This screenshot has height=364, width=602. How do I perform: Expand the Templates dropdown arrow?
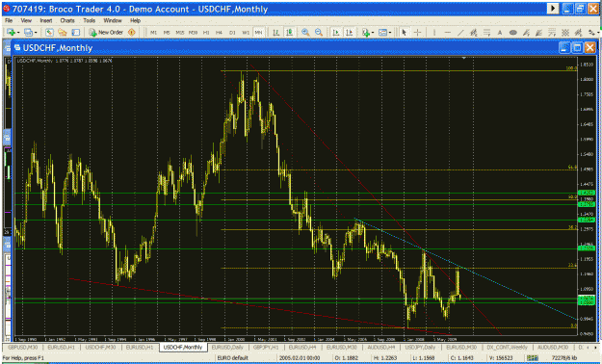coord(390,33)
